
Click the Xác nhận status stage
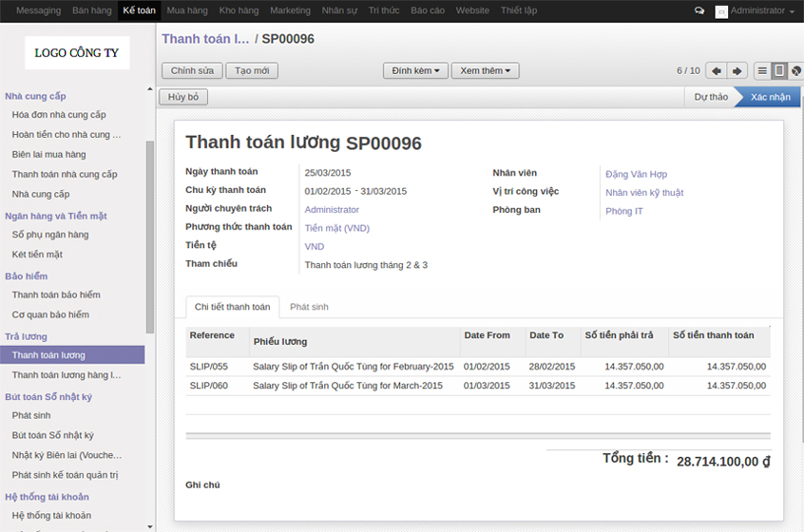(770, 97)
